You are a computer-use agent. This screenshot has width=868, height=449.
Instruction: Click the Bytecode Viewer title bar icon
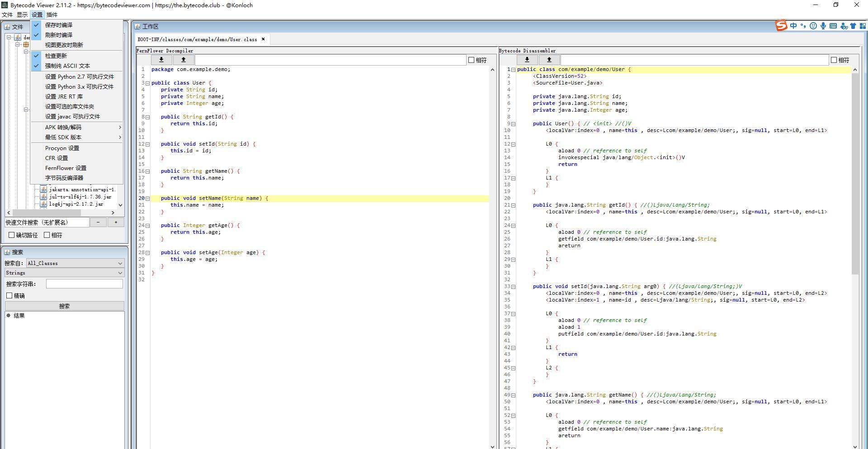pos(4,5)
